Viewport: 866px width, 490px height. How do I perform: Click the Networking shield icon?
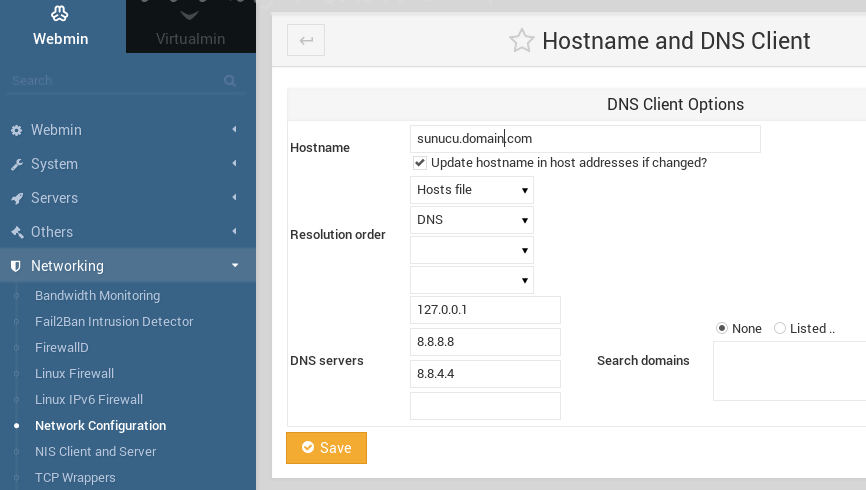[x=16, y=266]
